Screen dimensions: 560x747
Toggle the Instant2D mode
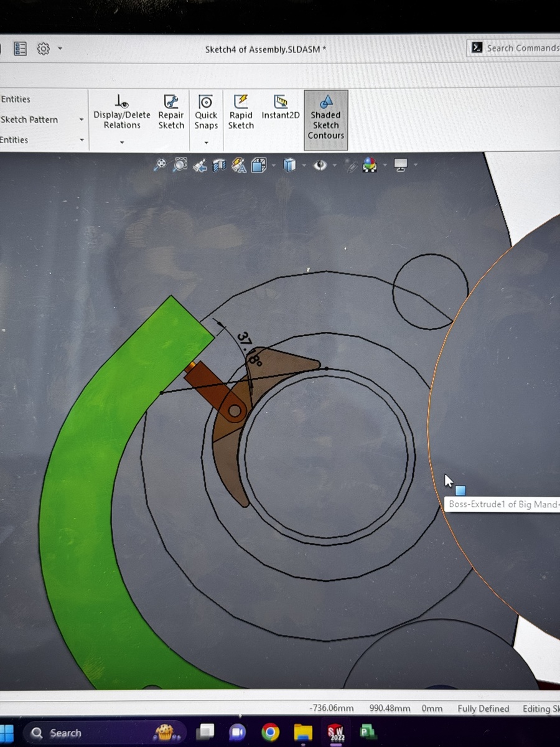[281, 107]
